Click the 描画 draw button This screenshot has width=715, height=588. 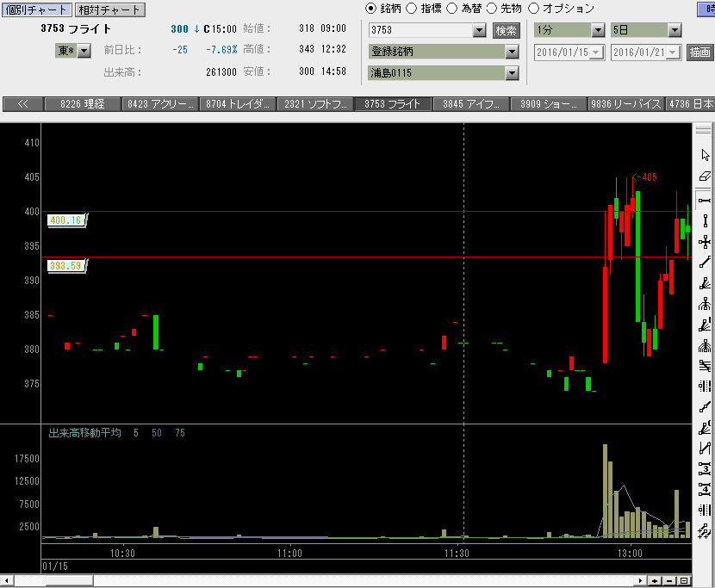pyautogui.click(x=700, y=53)
